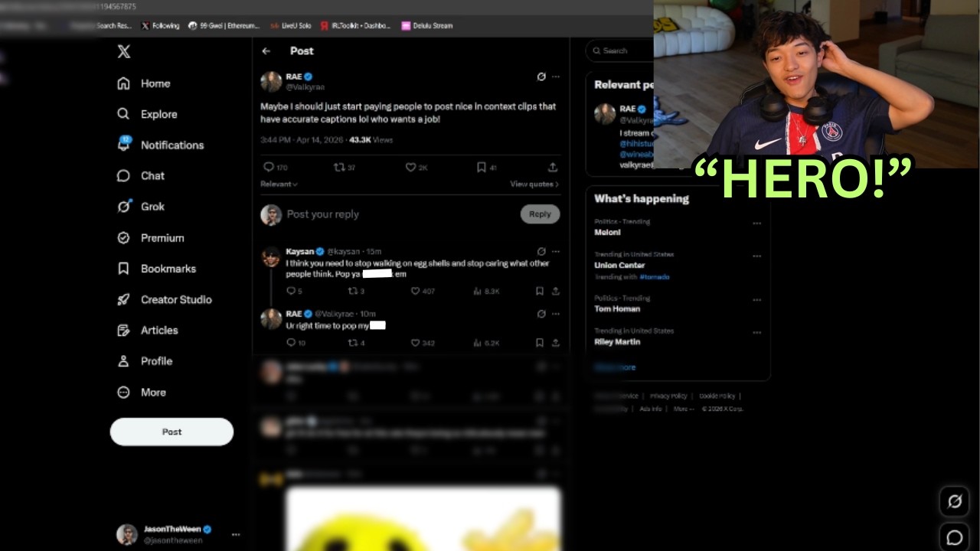Open more options for Riley Martin trend

point(756,333)
